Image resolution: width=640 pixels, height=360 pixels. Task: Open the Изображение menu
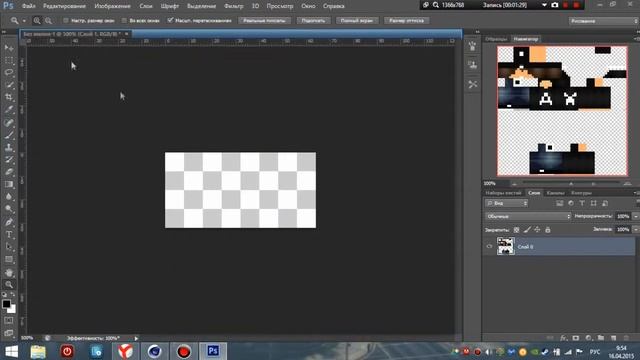coord(112,6)
